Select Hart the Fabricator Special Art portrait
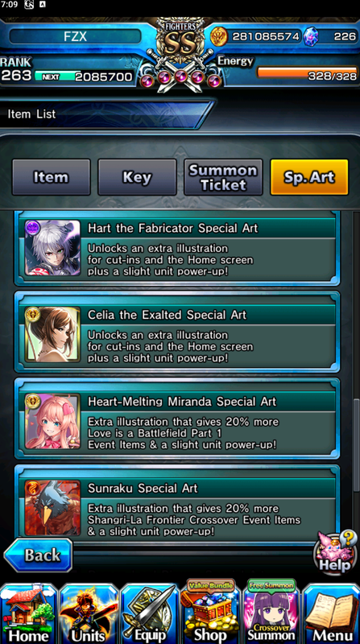Viewport: 360px width, 644px height. (x=52, y=248)
